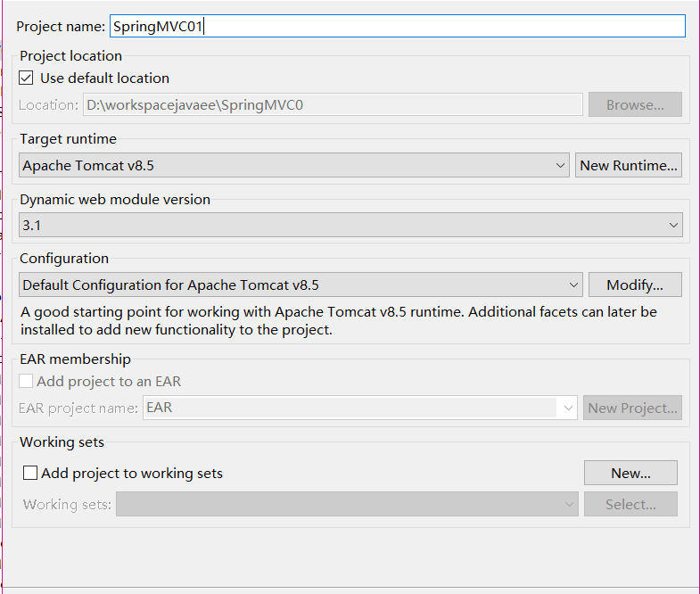Open the EAR project name combo arrow
The width and height of the screenshot is (700, 594).
click(568, 408)
